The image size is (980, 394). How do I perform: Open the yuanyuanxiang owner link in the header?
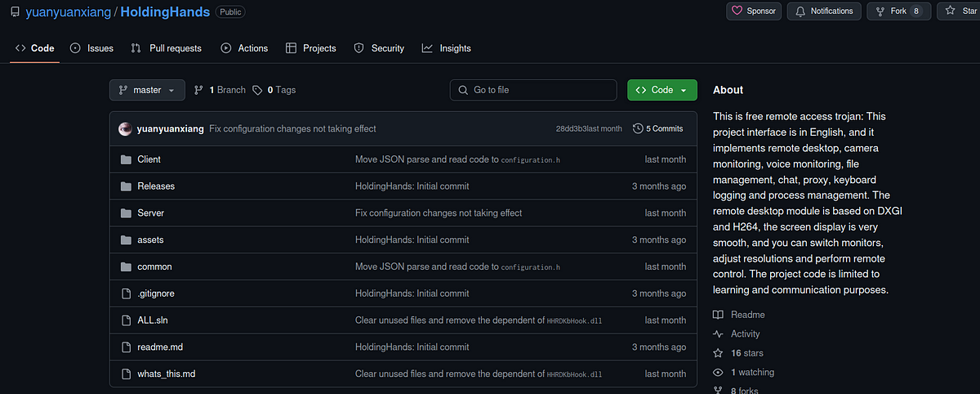(70, 12)
